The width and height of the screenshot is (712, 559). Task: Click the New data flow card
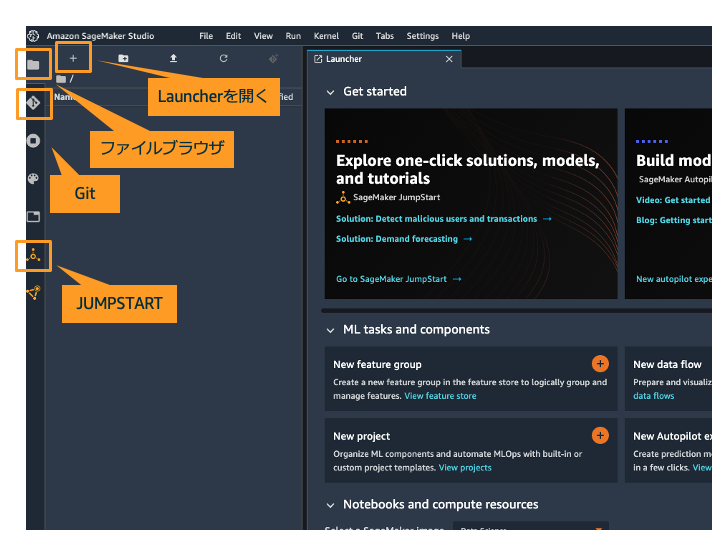668,379
